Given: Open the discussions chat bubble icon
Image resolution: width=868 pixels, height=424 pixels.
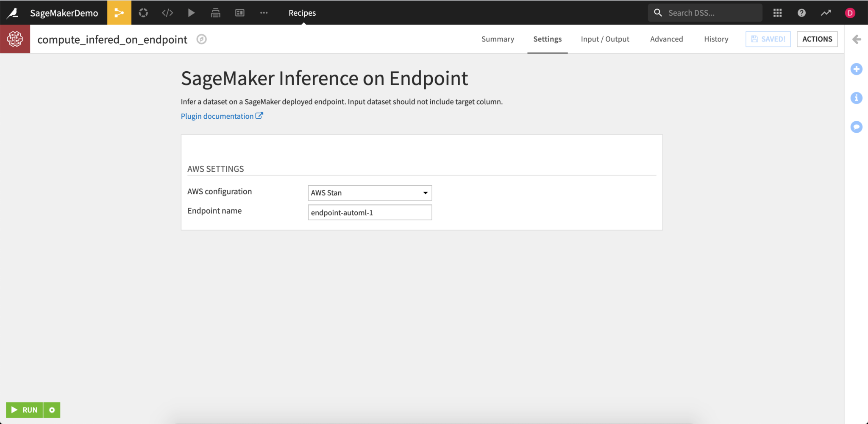Looking at the screenshot, I should coord(857,127).
